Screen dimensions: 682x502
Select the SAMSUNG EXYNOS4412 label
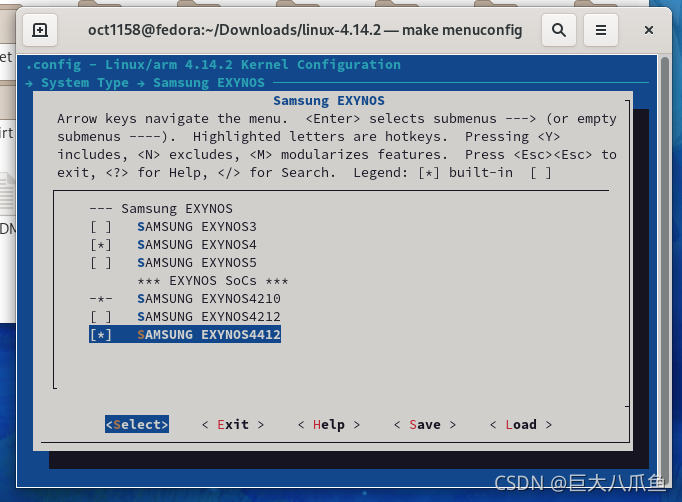tap(209, 335)
